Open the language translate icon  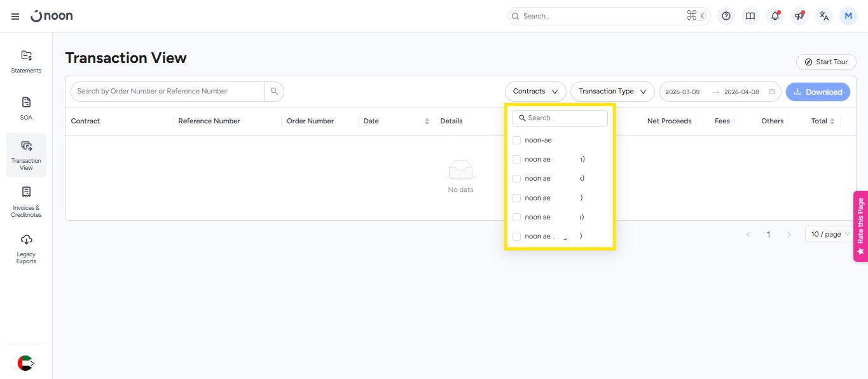click(824, 17)
